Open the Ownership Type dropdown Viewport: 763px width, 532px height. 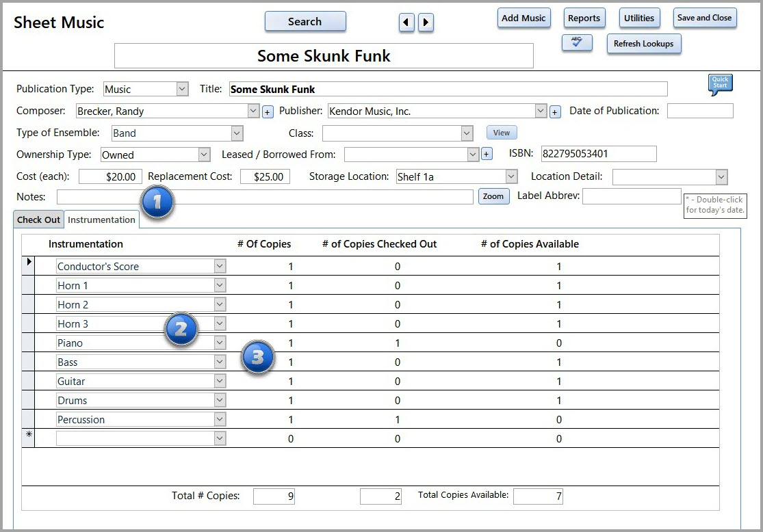204,155
